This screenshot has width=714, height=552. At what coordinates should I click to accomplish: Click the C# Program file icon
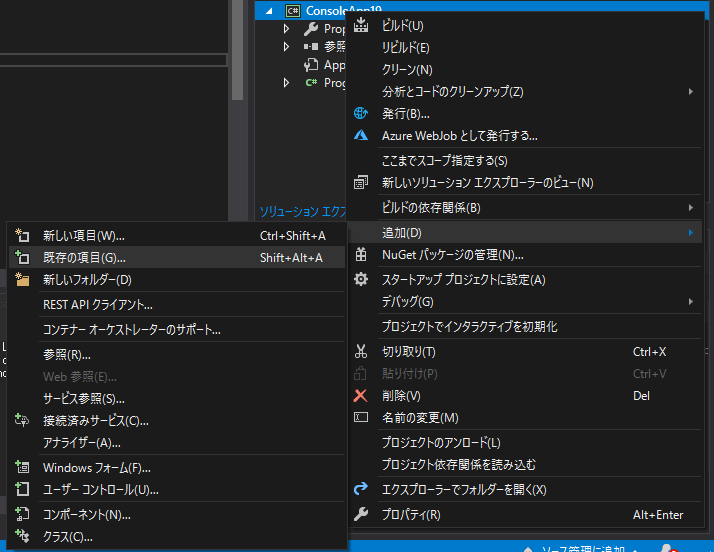tap(311, 82)
